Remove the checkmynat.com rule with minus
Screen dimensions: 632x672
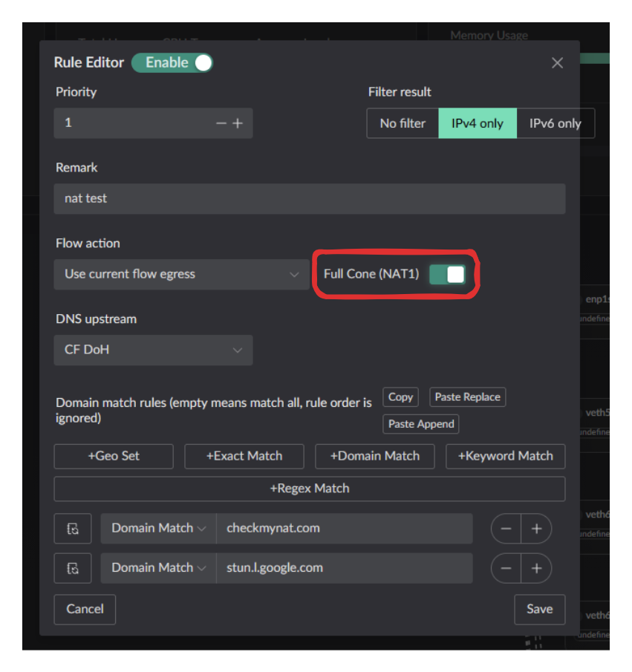click(x=506, y=529)
